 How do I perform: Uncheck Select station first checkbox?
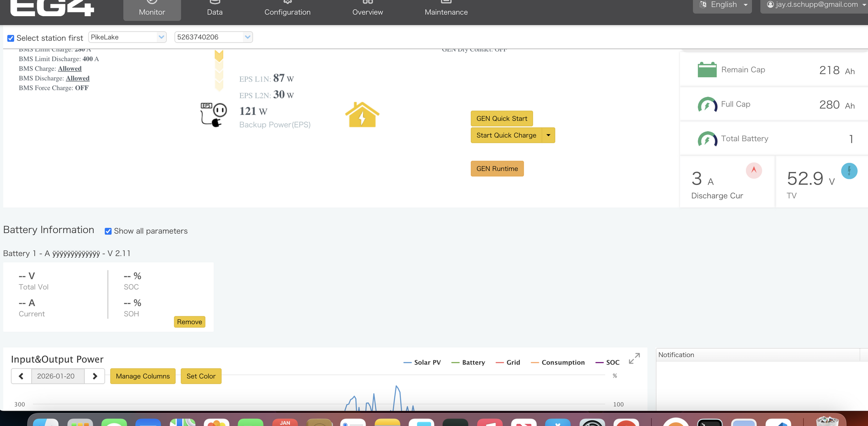[x=11, y=38]
